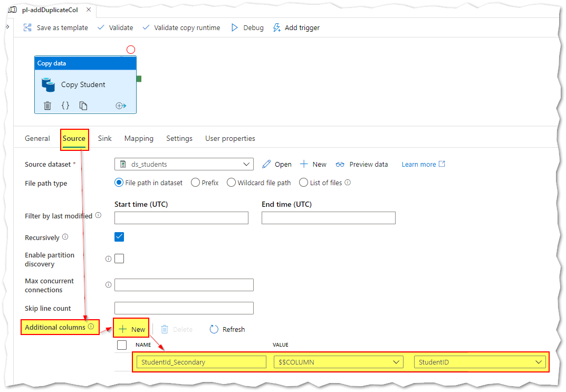This screenshot has width=566, height=392.
Task: Open the Learn more link
Action: tap(423, 164)
